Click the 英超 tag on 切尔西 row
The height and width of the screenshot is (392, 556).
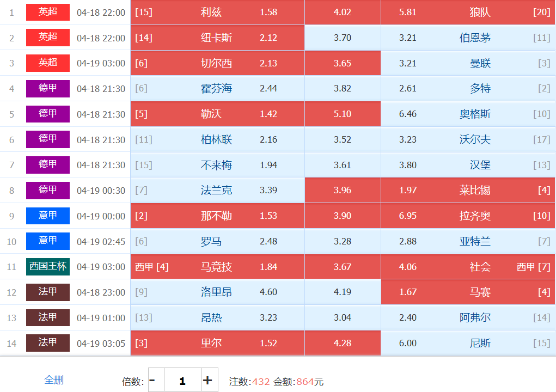(48, 63)
